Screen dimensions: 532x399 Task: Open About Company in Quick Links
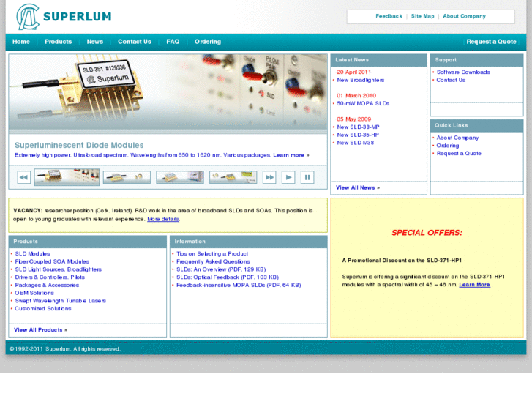point(457,138)
